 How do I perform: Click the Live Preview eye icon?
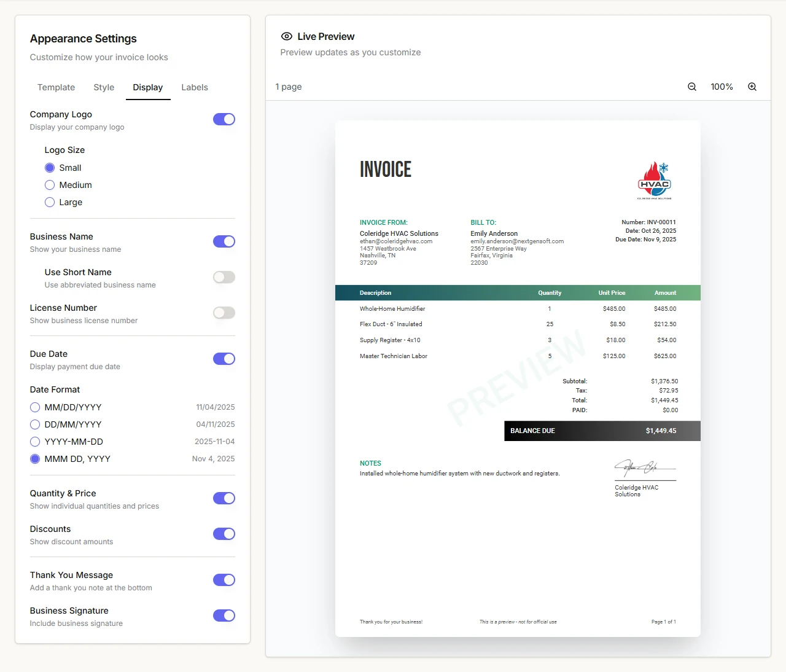(286, 36)
